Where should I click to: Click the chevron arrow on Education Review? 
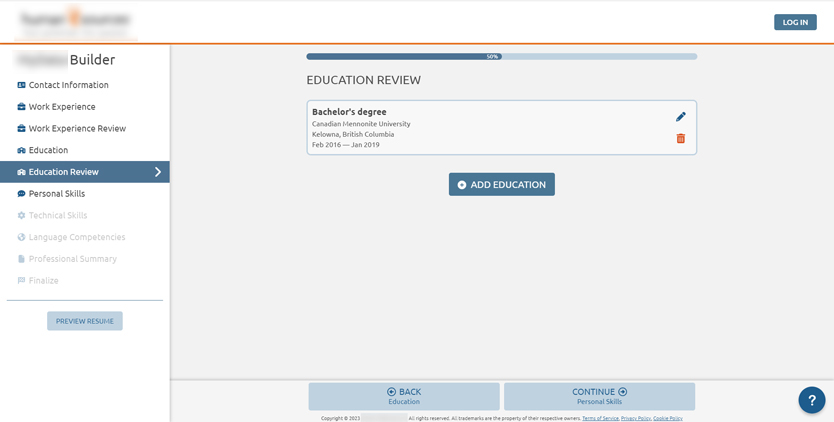pos(157,172)
